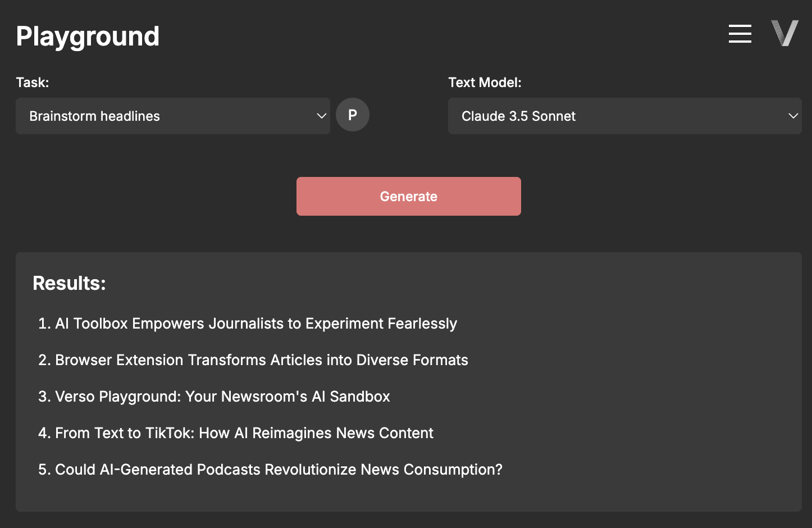This screenshot has width=812, height=528.
Task: Open the hamburger navigation menu
Action: tap(740, 34)
